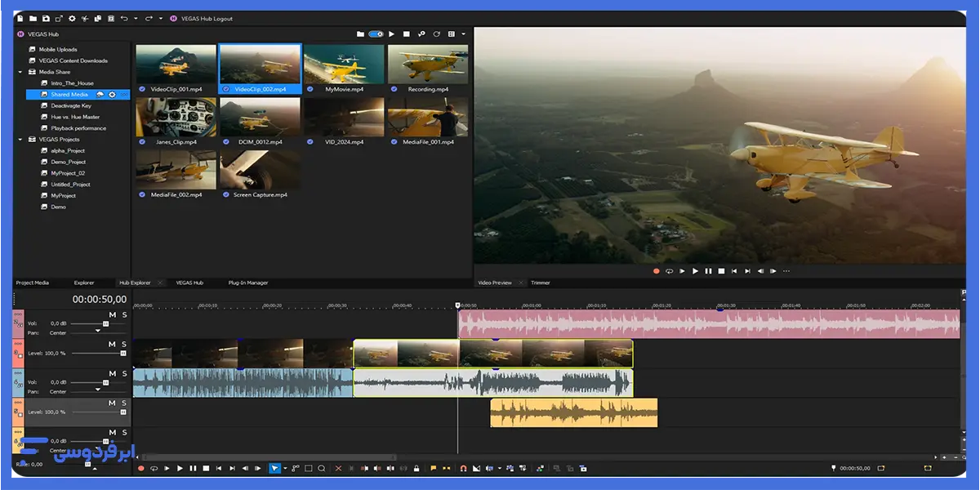This screenshot has width=980, height=490.
Task: Open the Intro_The_House folder
Action: pos(72,83)
